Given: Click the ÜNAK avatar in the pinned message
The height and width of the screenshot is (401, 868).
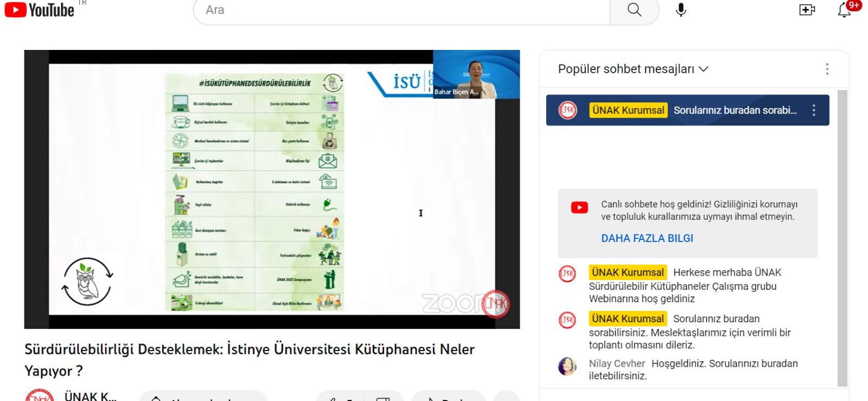Looking at the screenshot, I should (567, 110).
